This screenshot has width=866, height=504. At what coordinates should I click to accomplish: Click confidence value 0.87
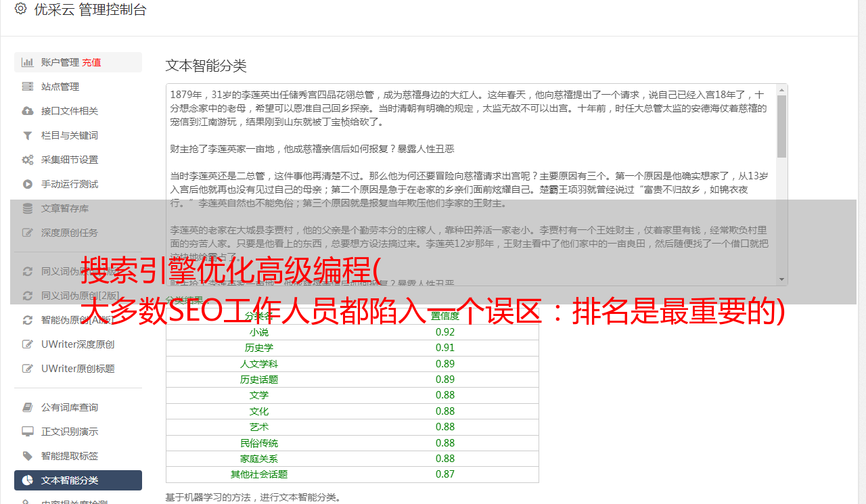(x=445, y=474)
